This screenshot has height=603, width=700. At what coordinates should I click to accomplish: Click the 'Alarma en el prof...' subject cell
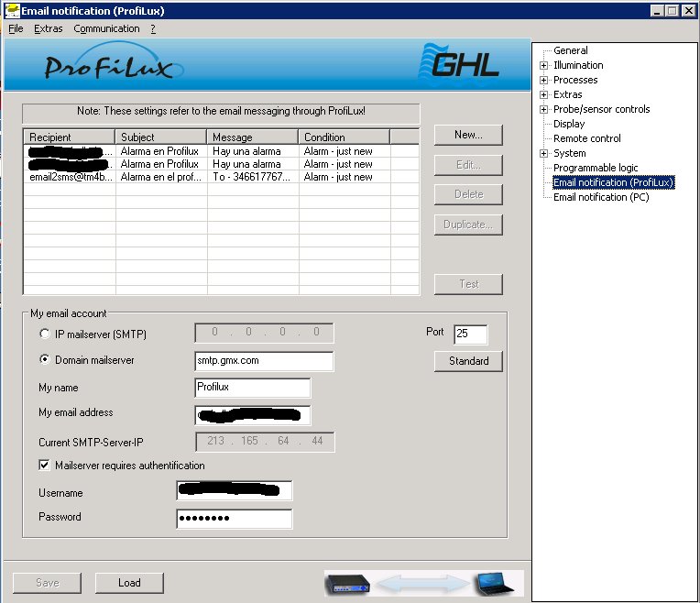point(161,177)
